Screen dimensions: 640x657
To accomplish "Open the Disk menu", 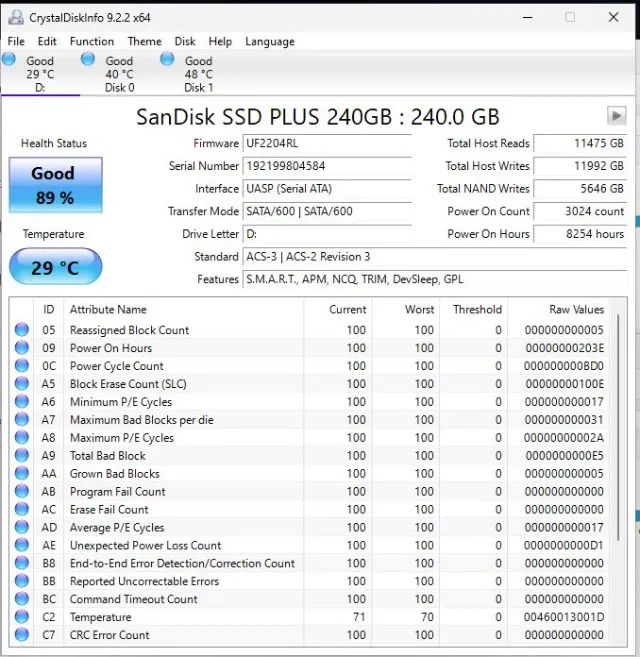I will [185, 41].
